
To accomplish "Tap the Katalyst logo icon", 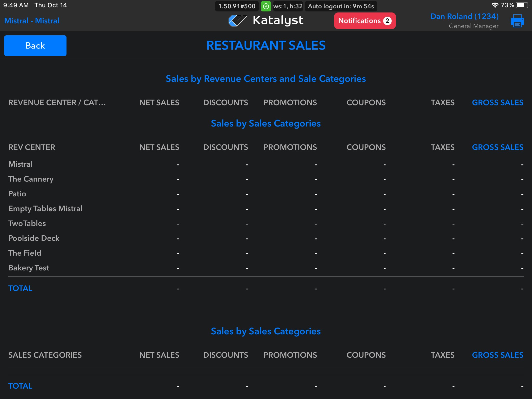I will click(x=237, y=21).
